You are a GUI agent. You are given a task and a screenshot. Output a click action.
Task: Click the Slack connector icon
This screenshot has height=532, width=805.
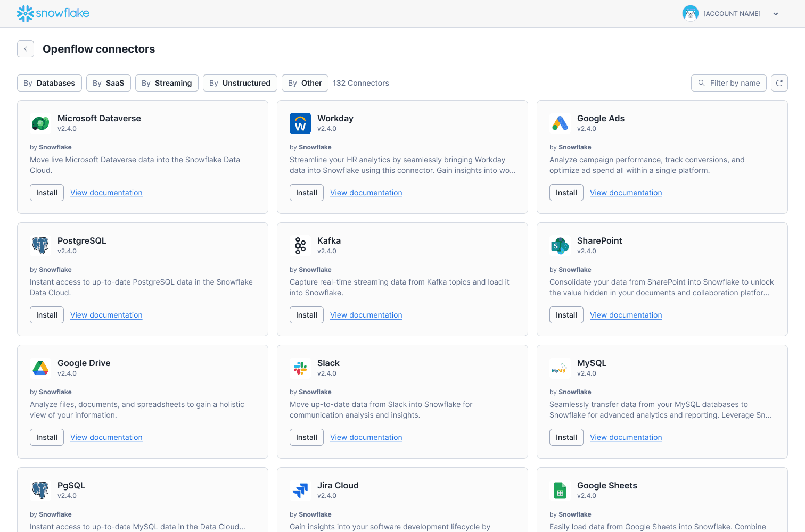point(300,368)
